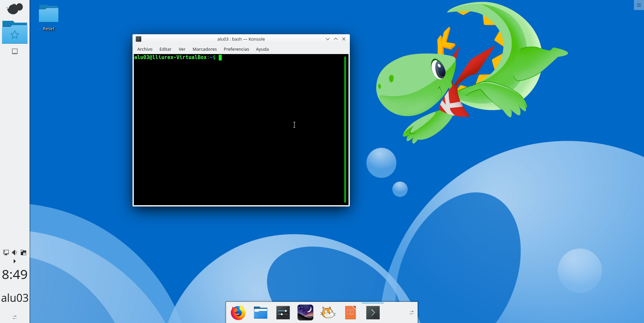Toggle show desktop in the side panel
The width and height of the screenshot is (644, 323).
(15, 51)
